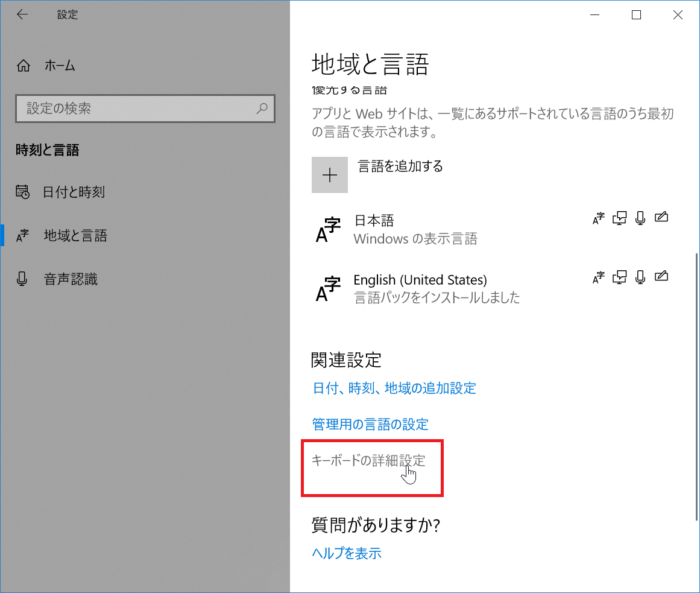Click the plus icon to add a language
This screenshot has height=593, width=700.
coord(329,175)
